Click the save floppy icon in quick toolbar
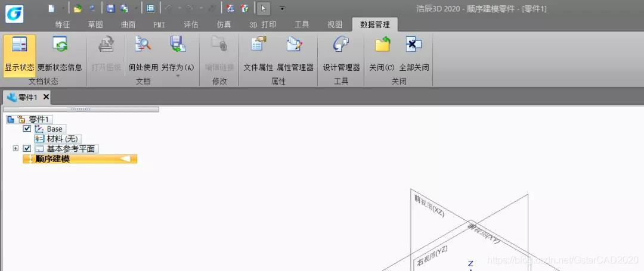644x271 pixels. (110, 8)
